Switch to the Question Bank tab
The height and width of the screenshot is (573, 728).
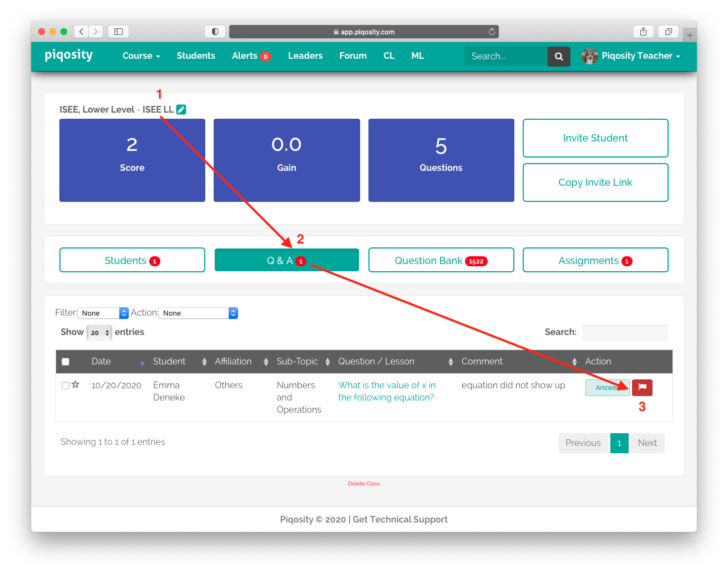tap(441, 260)
